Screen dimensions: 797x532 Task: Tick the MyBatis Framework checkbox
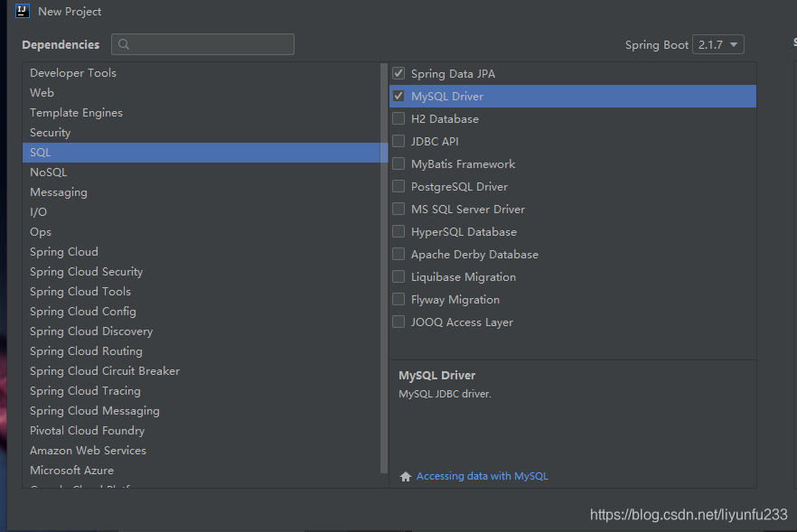[x=398, y=163]
